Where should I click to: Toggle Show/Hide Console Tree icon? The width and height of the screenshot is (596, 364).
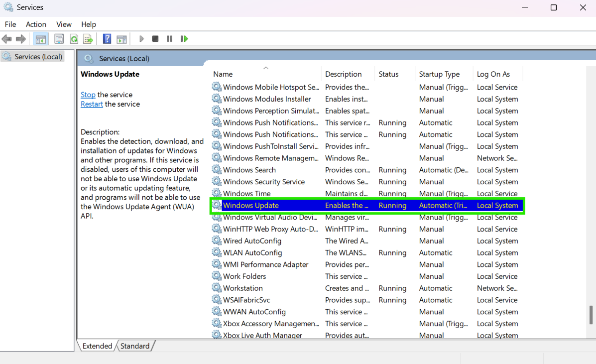(x=41, y=39)
